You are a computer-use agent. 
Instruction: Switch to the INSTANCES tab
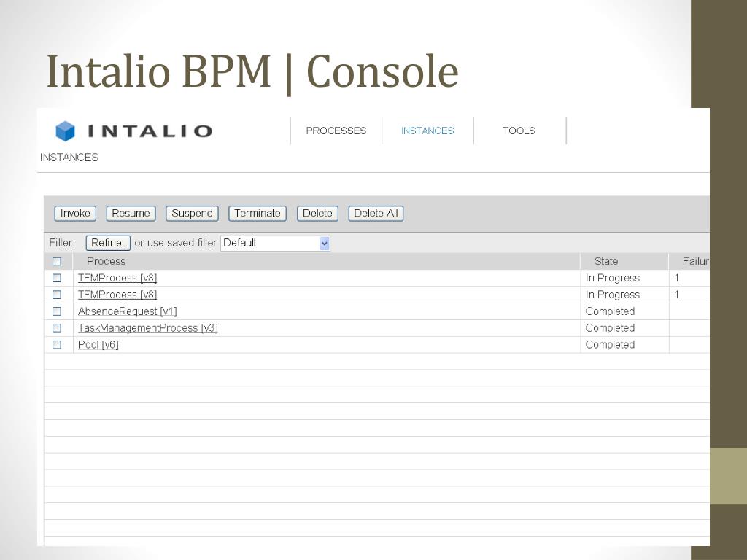[x=427, y=131]
